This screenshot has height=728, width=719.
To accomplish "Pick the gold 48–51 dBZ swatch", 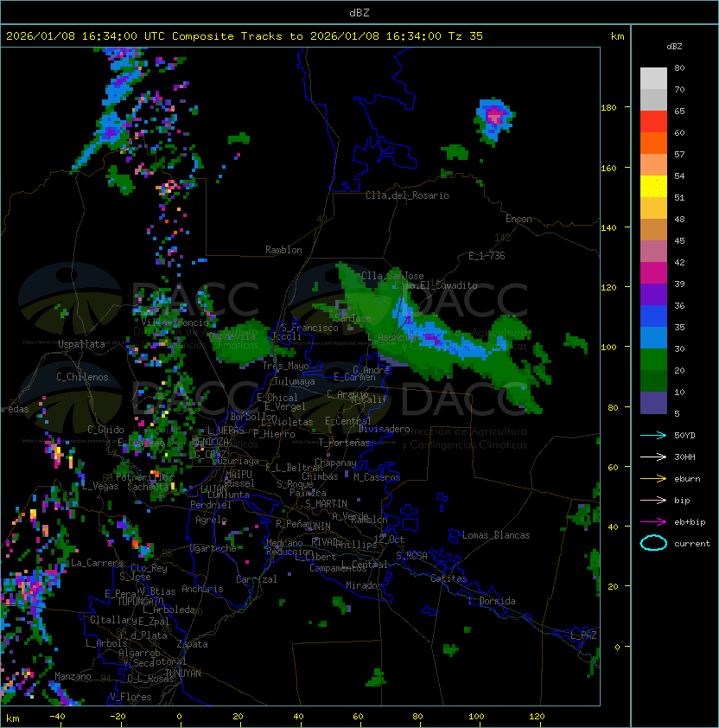I will point(653,208).
